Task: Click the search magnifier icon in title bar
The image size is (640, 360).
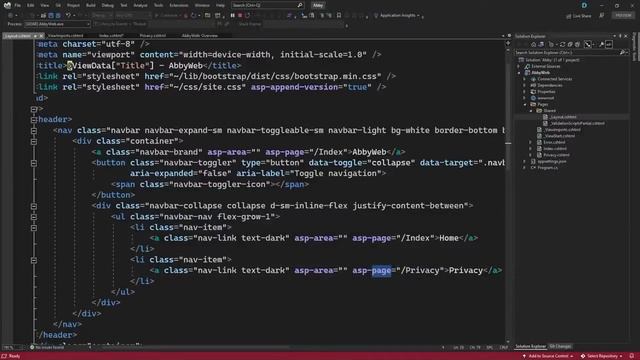Action: tap(300, 5)
